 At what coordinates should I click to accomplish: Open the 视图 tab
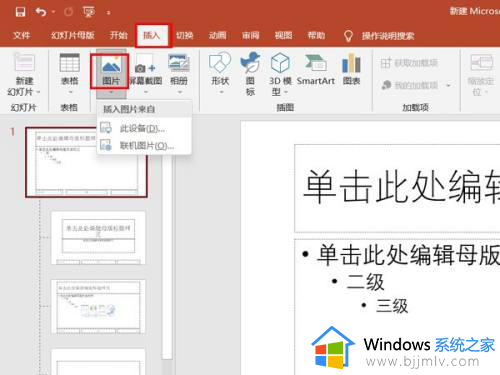283,35
